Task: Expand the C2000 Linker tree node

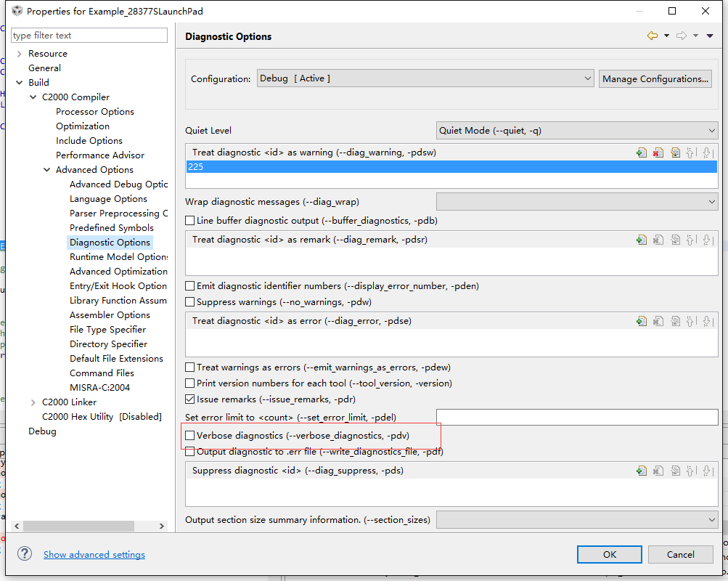Action: point(33,402)
